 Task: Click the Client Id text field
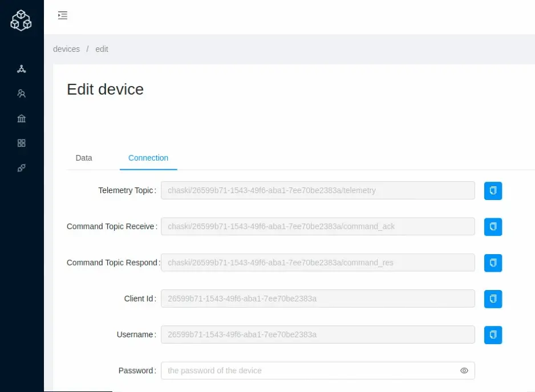(x=317, y=299)
